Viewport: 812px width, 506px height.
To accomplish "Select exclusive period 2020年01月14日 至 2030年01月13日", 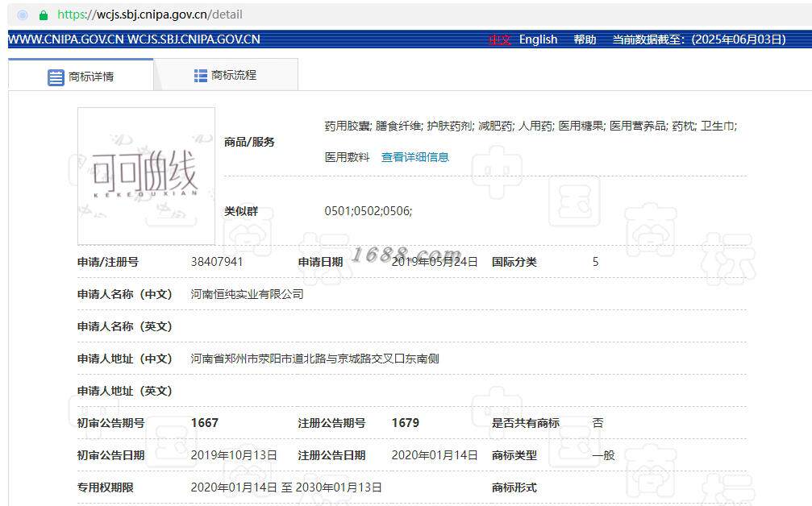I will (x=286, y=487).
